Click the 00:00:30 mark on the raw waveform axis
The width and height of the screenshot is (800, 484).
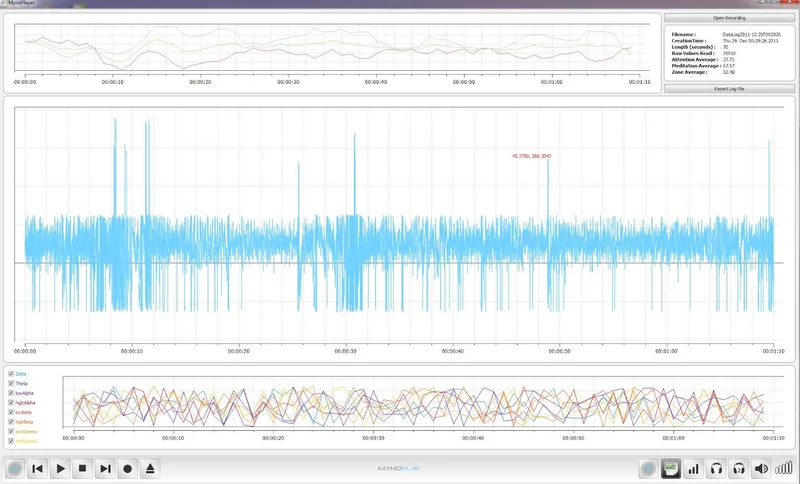(x=345, y=351)
